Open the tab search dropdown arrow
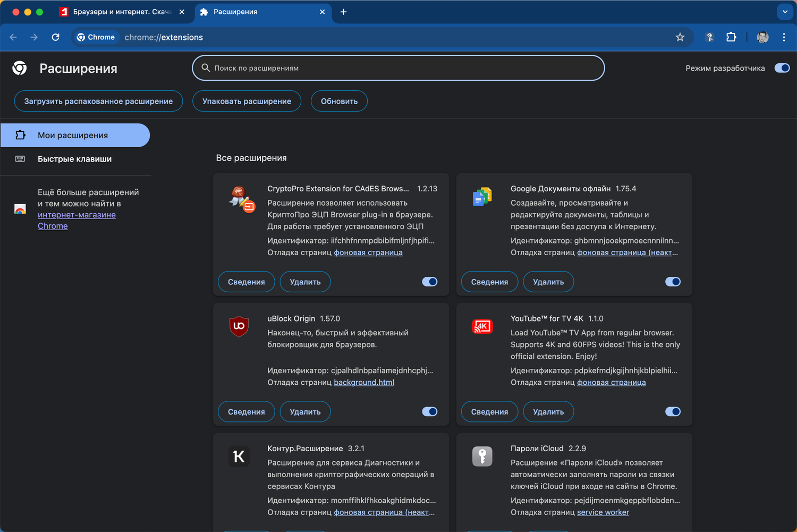This screenshot has height=532, width=797. [x=785, y=12]
